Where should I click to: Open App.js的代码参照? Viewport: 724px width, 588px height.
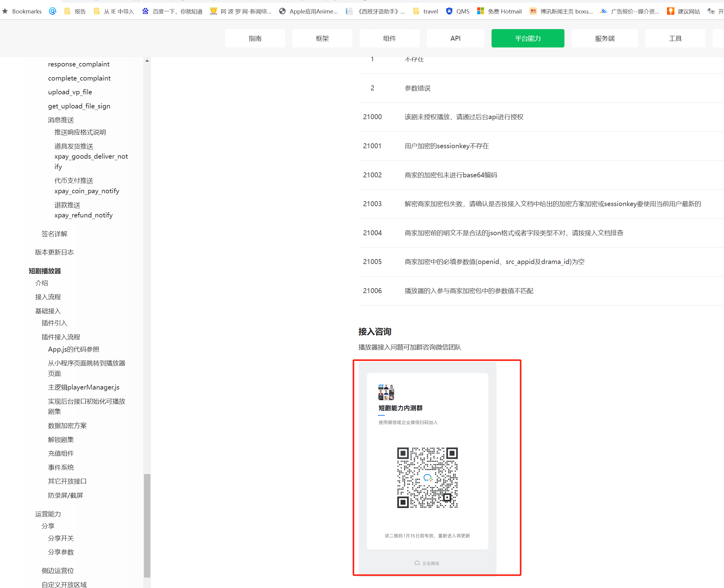coord(74,349)
